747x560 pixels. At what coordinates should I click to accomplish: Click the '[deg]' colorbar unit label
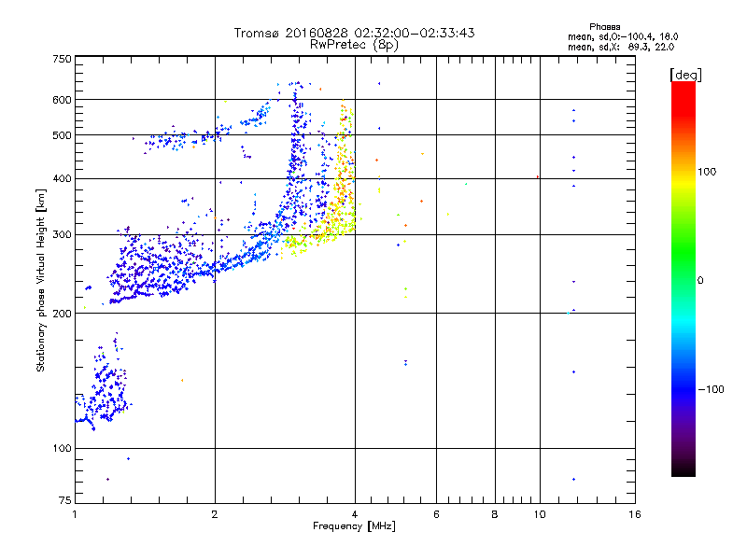[x=685, y=75]
